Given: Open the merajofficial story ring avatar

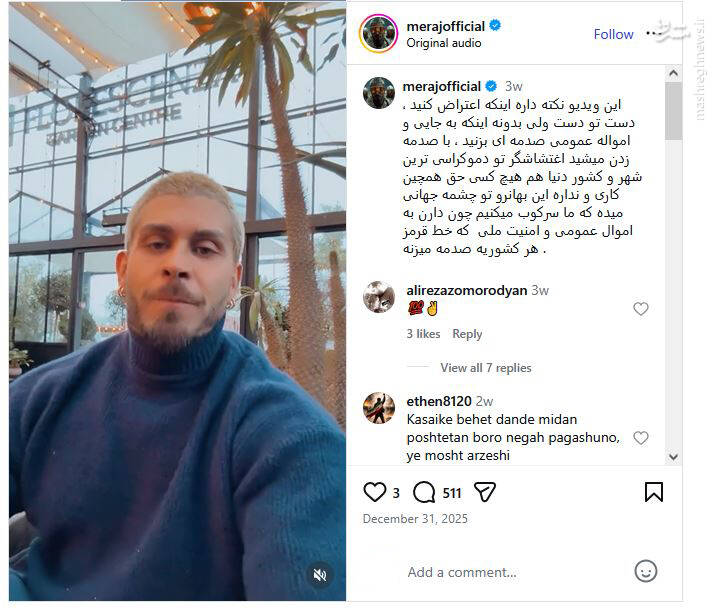Looking at the screenshot, I should pyautogui.click(x=378, y=34).
